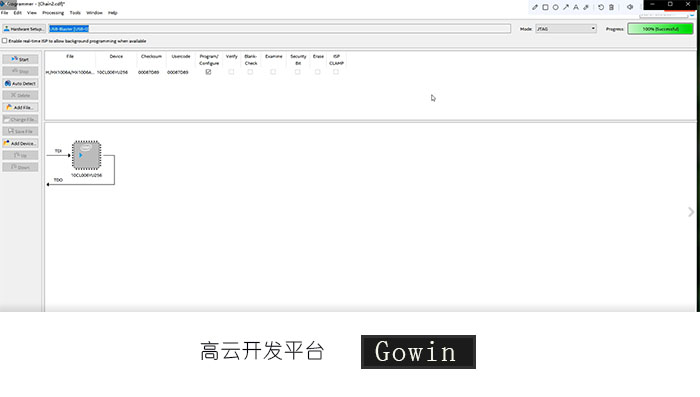Uncheck the Program/Configure checkbox
The width and height of the screenshot is (700, 397).
(208, 72)
